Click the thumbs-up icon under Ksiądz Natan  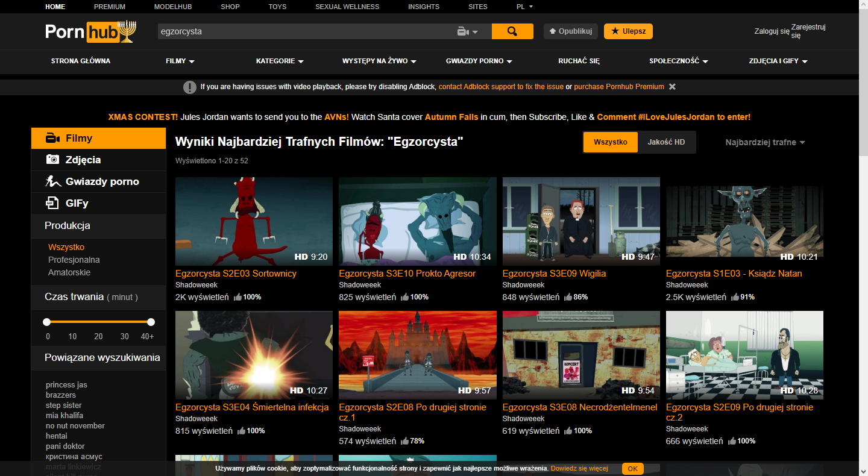click(735, 297)
